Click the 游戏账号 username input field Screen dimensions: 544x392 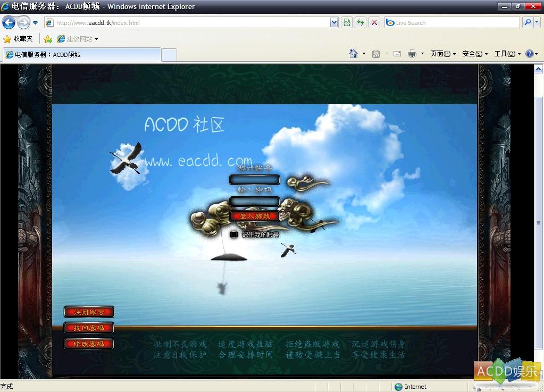coord(254,180)
